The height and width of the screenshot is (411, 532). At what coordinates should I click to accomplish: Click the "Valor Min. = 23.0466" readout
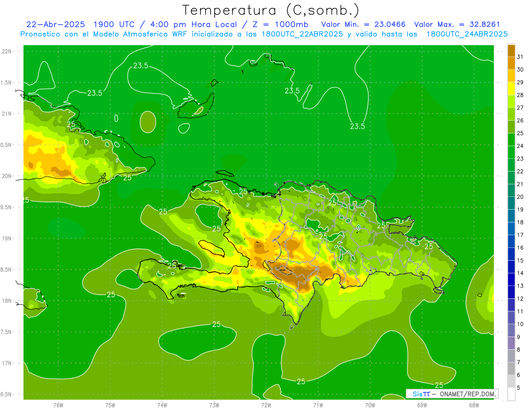[x=363, y=24]
